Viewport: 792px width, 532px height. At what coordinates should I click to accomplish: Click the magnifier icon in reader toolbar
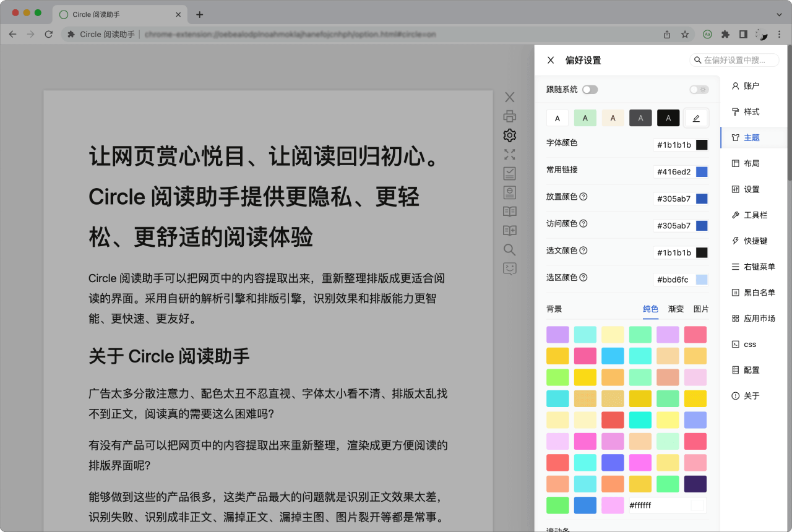pos(509,250)
